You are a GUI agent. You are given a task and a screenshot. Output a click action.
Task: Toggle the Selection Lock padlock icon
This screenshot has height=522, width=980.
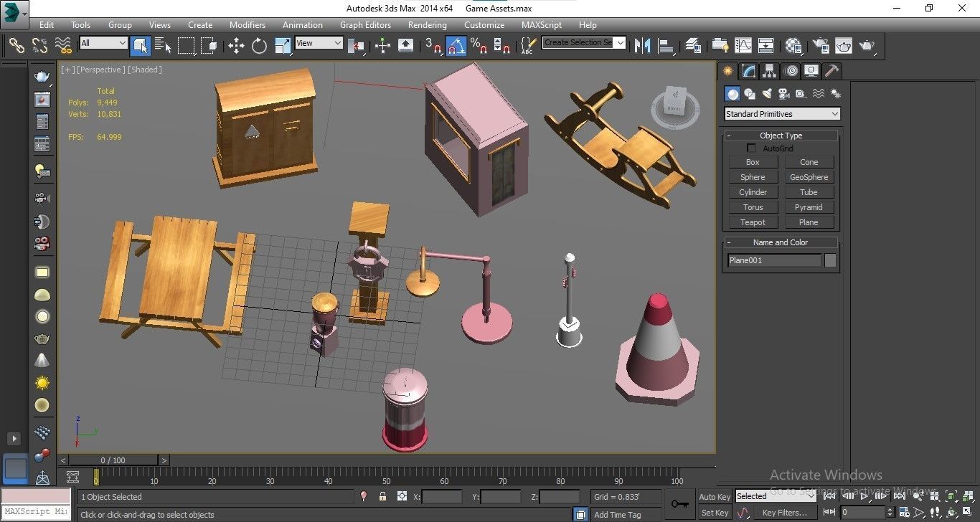tap(383, 496)
